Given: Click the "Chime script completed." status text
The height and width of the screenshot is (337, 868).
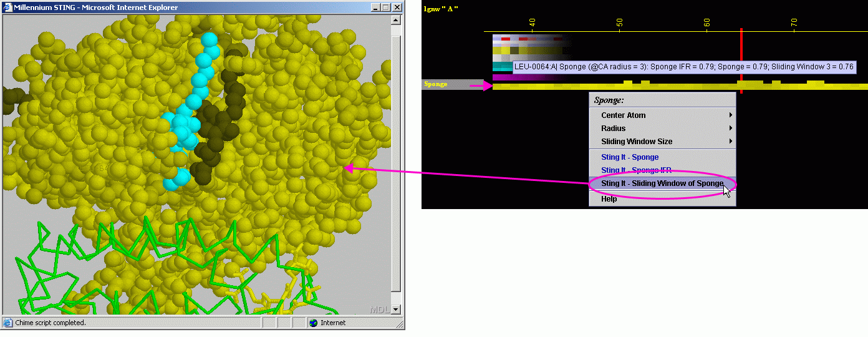Looking at the screenshot, I should [51, 323].
